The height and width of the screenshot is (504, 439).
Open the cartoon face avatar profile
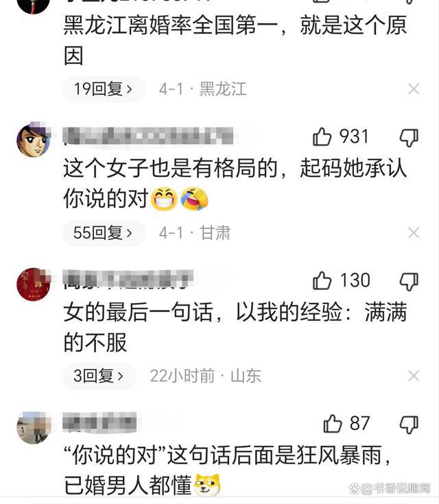[34, 139]
